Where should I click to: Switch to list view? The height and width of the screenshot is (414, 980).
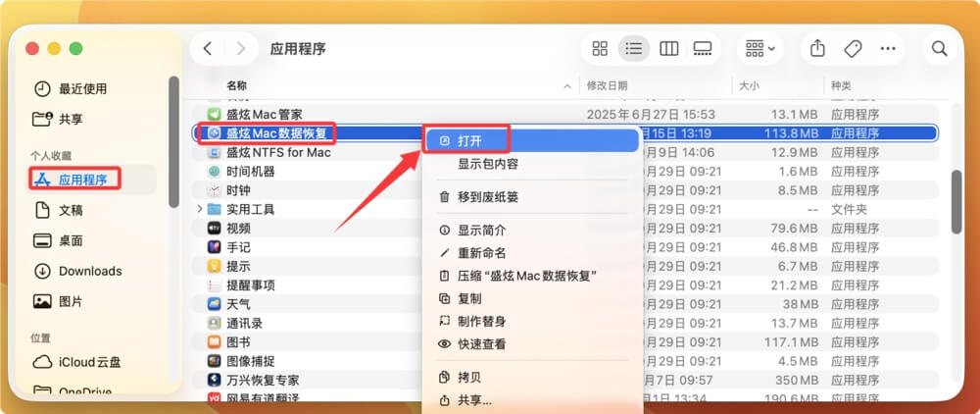tap(634, 49)
